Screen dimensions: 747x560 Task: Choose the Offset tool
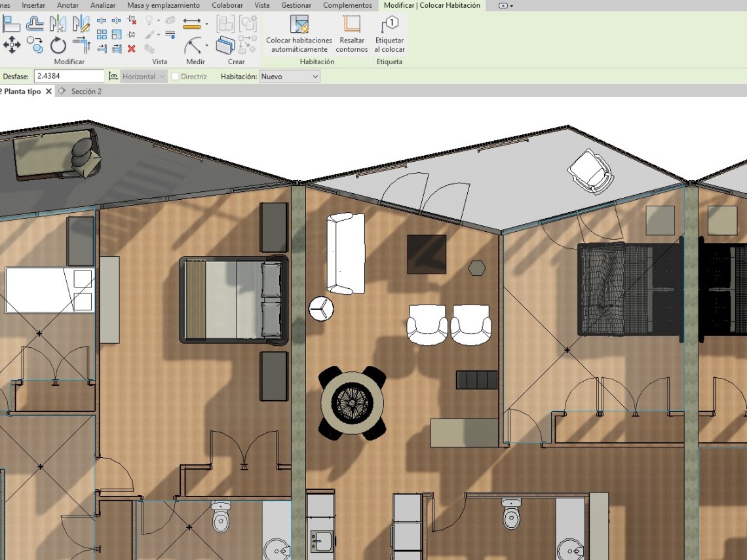[35, 25]
